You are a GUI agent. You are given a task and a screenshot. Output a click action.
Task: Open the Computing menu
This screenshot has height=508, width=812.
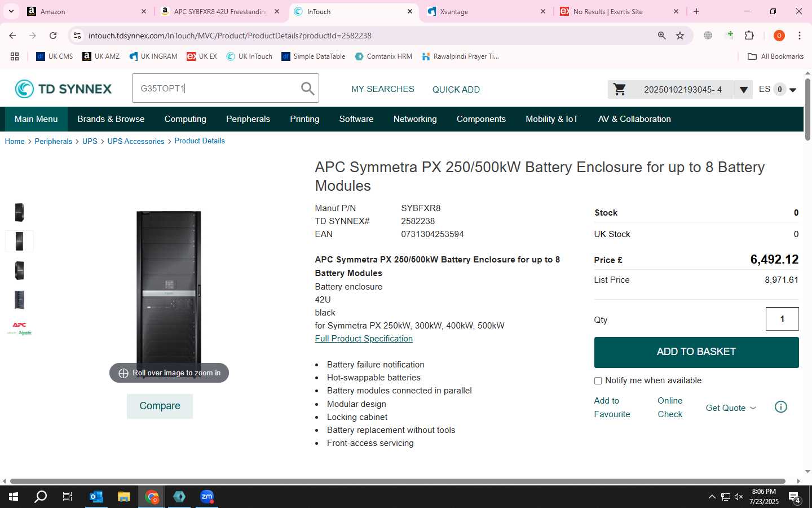coord(186,119)
